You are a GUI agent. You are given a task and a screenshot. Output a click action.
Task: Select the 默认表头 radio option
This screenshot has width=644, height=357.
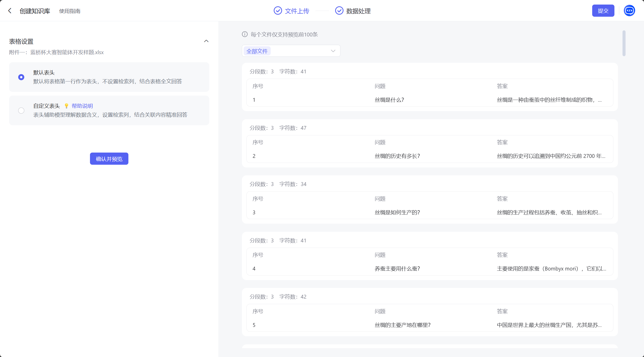coord(21,77)
